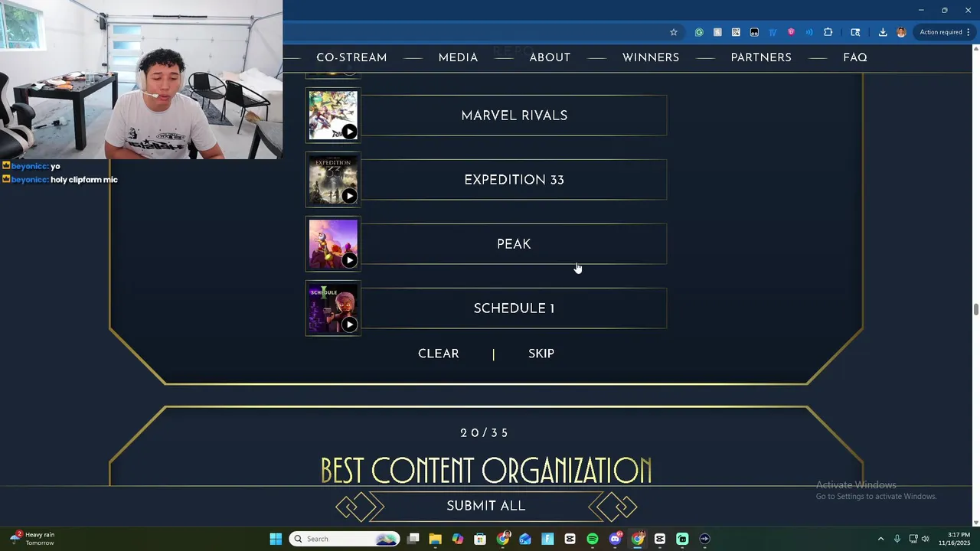Open the MEDIA nav item
Screen dimensions: 980x551
click(458, 57)
